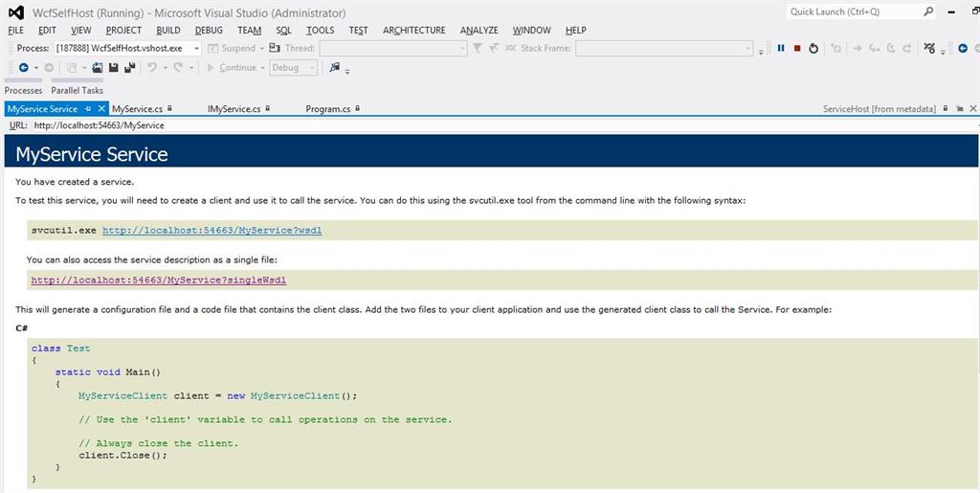Screen dimensions: 980x493
Task: Click the Find in Files icon
Action: pos(335,67)
